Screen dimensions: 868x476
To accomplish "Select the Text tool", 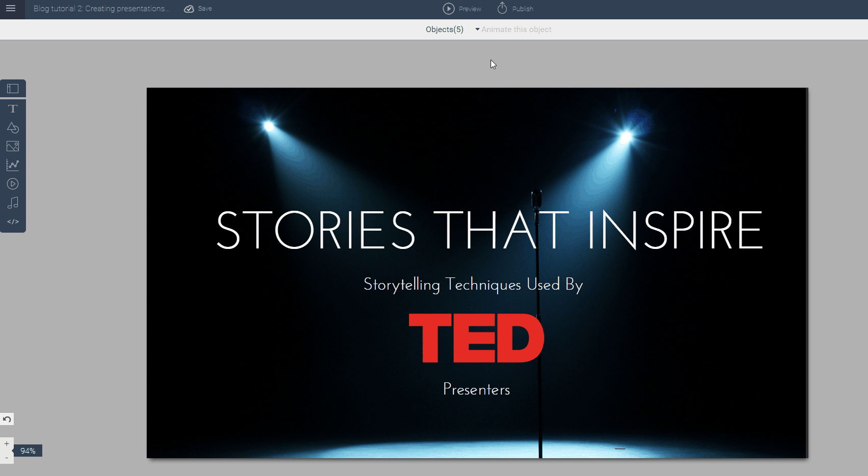I will (x=13, y=108).
